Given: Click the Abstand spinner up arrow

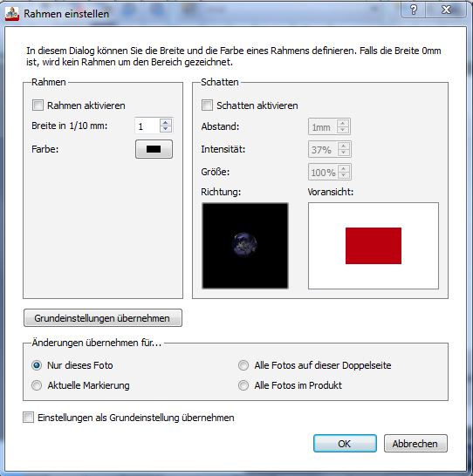Looking at the screenshot, I should [x=343, y=123].
